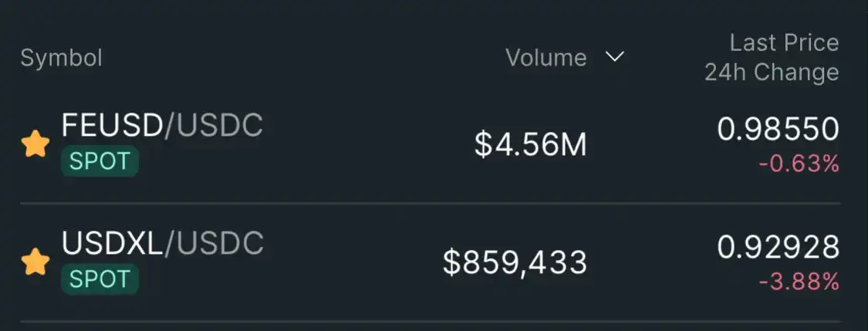Image resolution: width=868 pixels, height=331 pixels.
Task: Click the Volume sort chevron arrow
Action: [x=615, y=57]
